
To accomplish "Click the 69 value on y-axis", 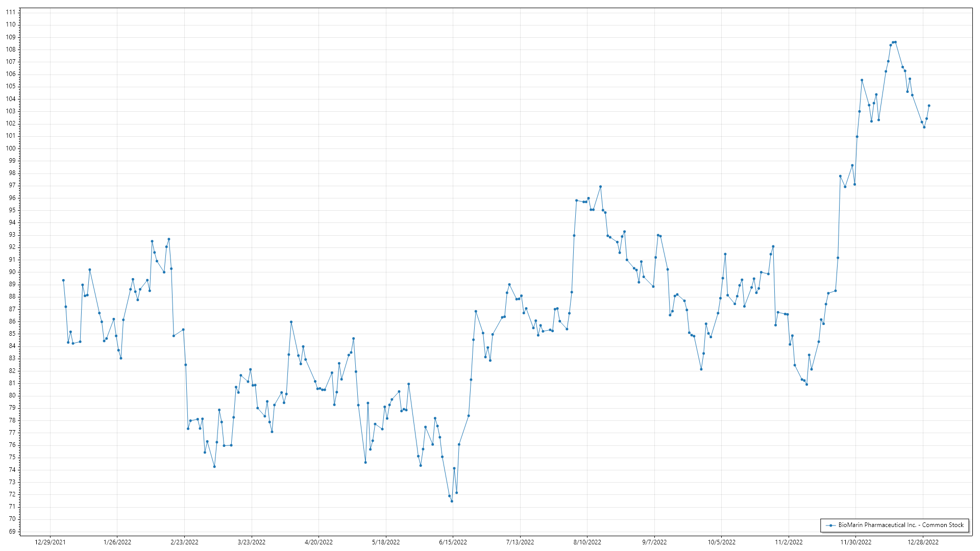I will coord(12,532).
